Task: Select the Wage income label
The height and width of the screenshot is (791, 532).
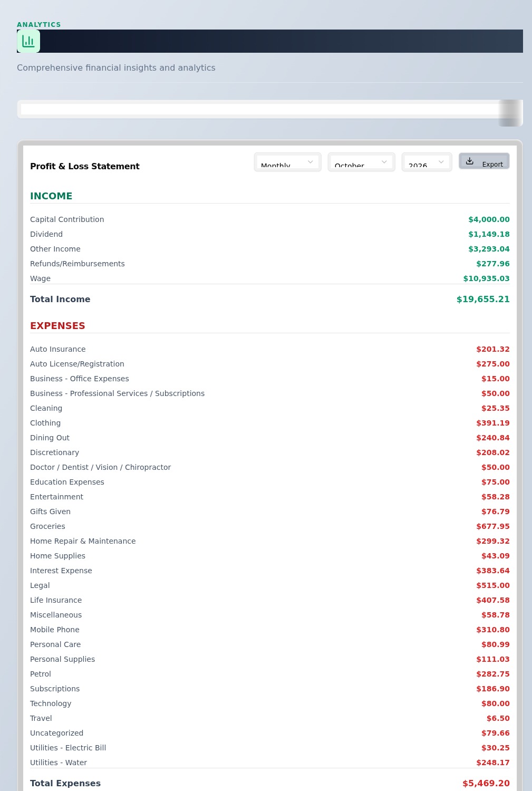Action: 41,278
